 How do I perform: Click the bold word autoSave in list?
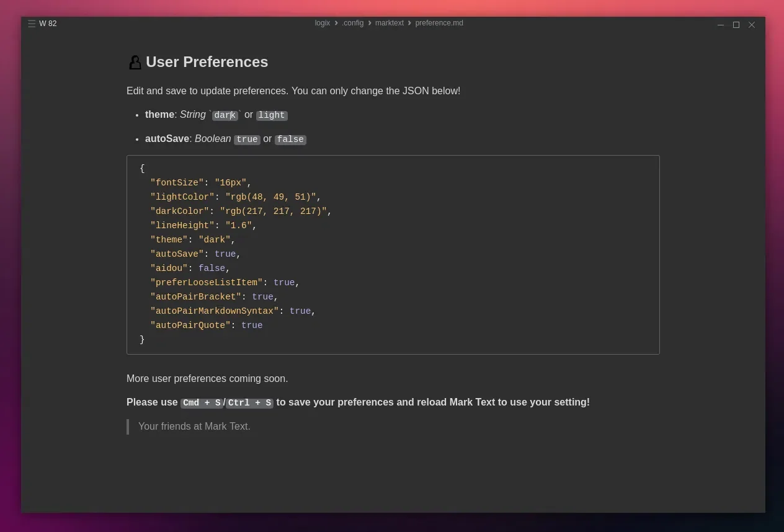click(167, 139)
